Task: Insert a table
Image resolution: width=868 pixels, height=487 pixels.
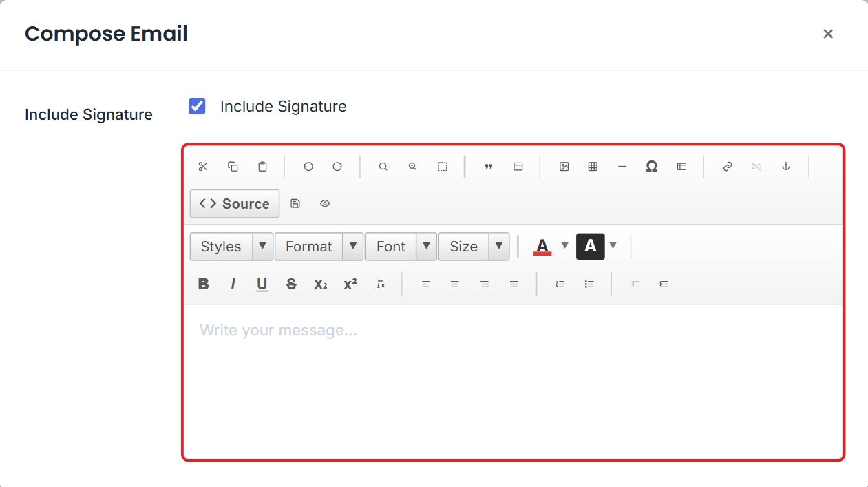Action: [593, 167]
